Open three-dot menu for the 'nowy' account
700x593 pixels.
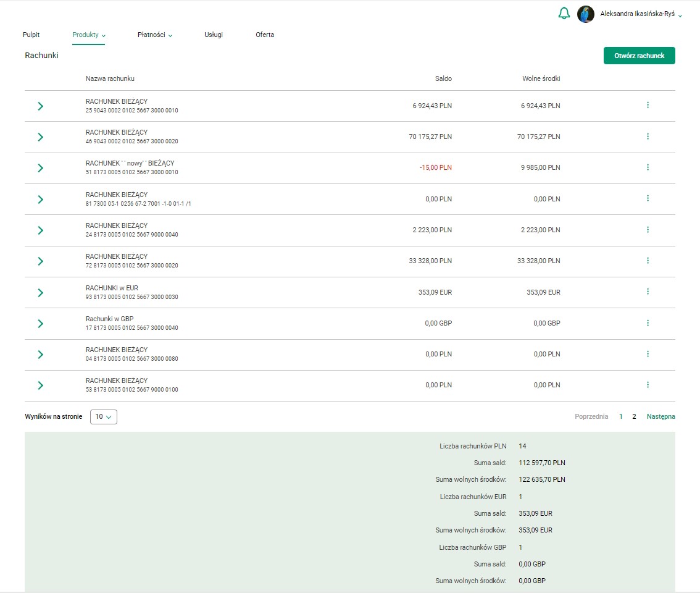pyautogui.click(x=648, y=167)
